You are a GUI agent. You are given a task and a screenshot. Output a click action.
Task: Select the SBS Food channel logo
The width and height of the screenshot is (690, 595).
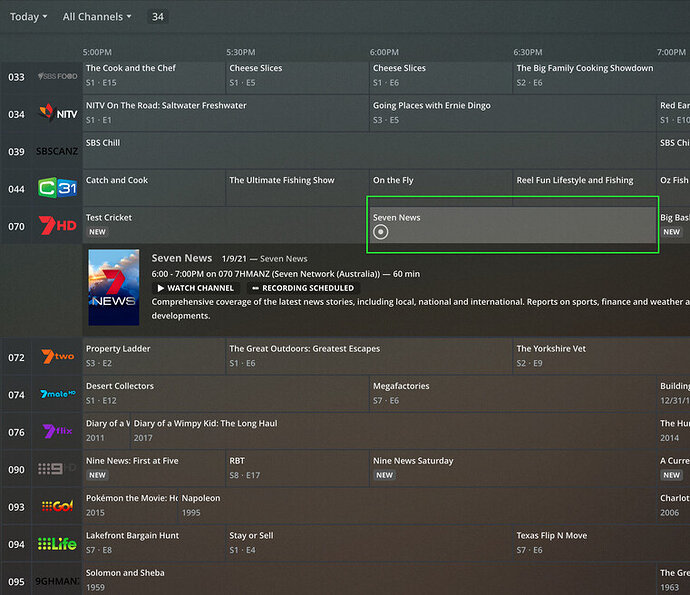57,77
